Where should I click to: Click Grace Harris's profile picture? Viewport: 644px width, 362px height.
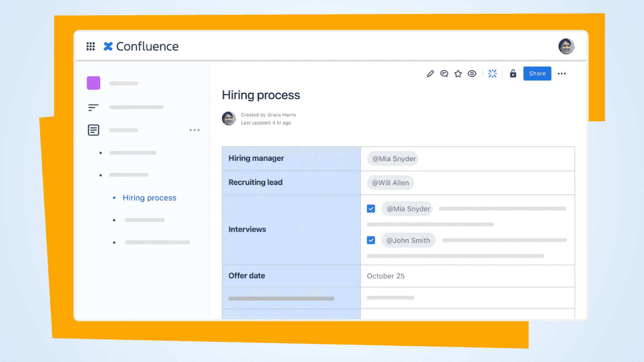(229, 118)
